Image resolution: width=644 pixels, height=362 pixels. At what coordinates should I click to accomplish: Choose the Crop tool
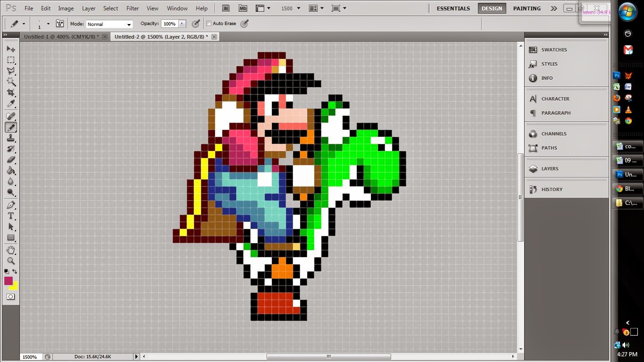point(11,93)
